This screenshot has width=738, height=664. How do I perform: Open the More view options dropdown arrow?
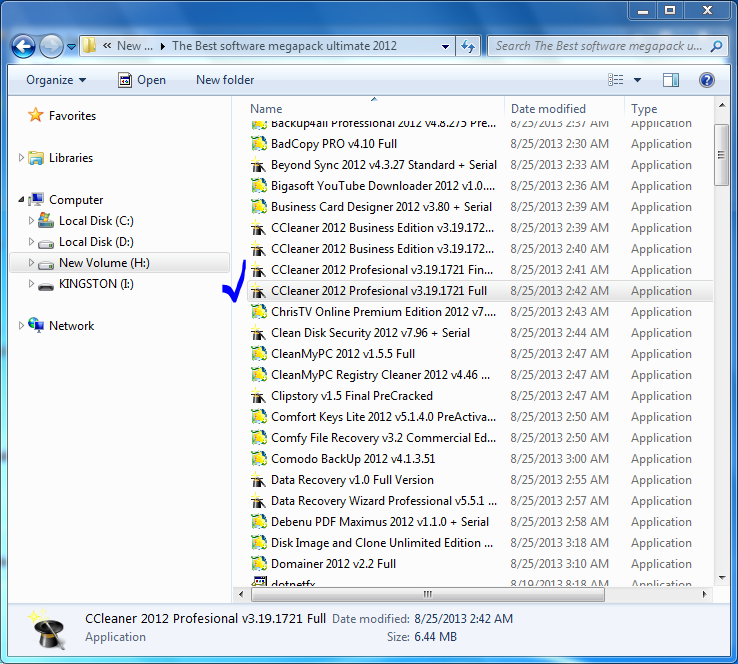(x=637, y=80)
